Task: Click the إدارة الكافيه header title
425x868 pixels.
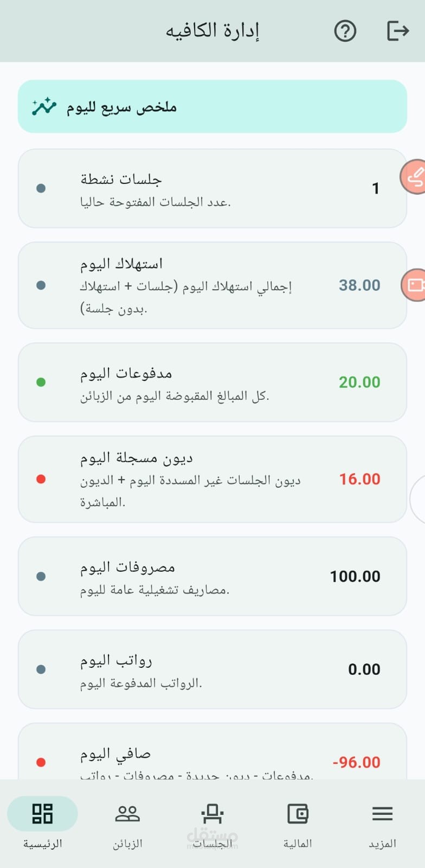Action: (212, 31)
